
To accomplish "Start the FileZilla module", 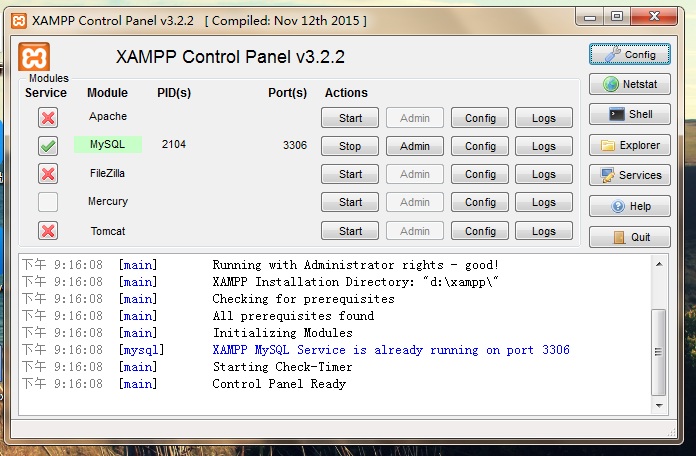I will click(350, 174).
